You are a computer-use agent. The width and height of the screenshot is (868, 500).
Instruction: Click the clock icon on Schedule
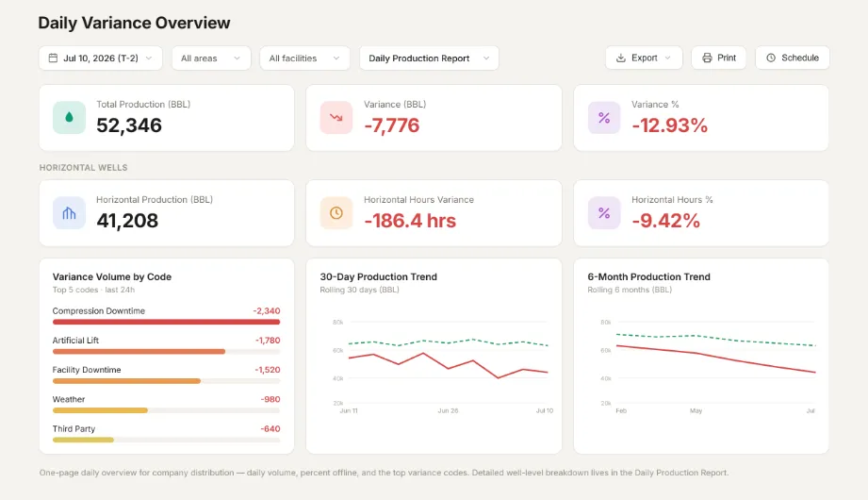point(771,58)
